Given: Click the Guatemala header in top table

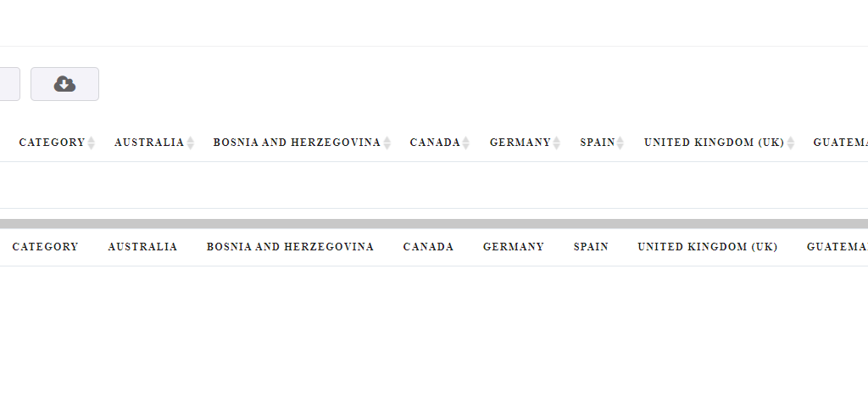Looking at the screenshot, I should click(840, 143).
